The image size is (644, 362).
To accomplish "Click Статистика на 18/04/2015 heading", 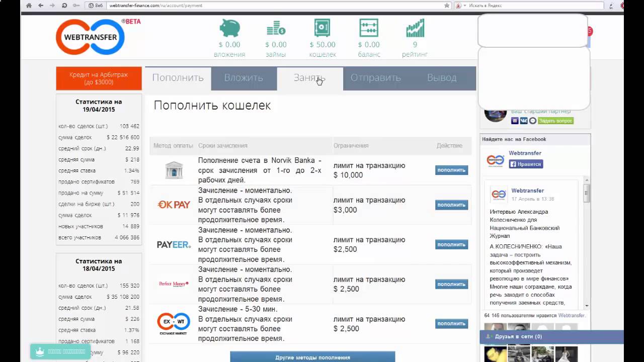I will pos(99,265).
